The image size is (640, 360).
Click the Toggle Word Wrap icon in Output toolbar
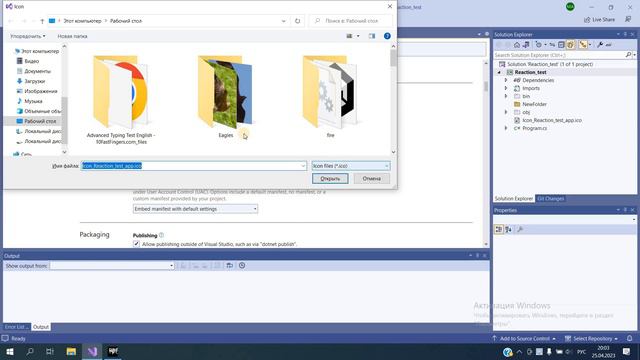230,266
